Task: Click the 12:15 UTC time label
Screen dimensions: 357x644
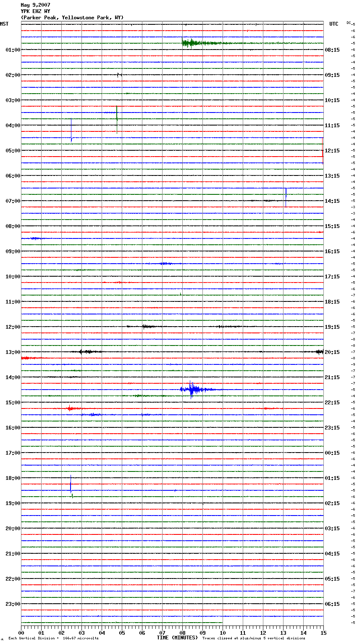Action: tap(332, 151)
